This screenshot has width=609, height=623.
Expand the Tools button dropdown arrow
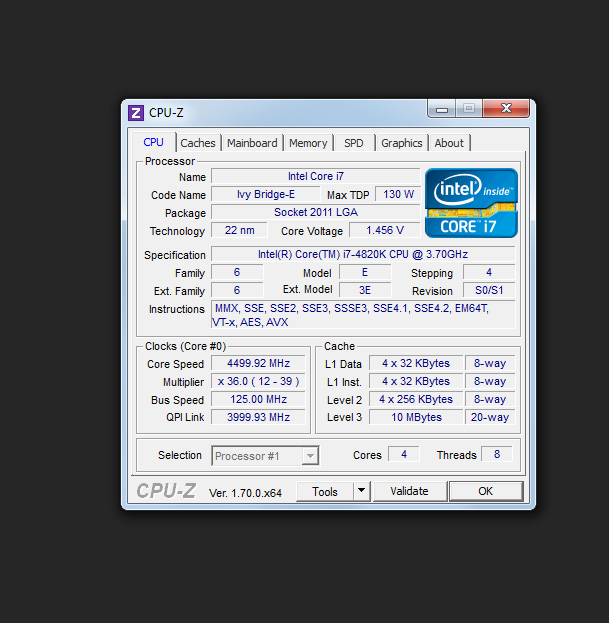click(x=362, y=491)
